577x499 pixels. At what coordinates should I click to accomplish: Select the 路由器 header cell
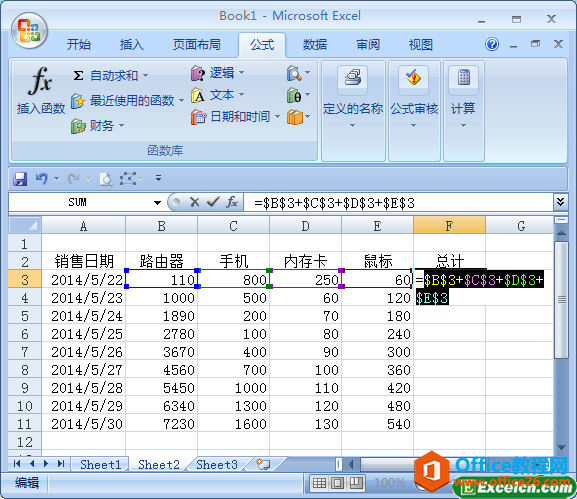(162, 261)
